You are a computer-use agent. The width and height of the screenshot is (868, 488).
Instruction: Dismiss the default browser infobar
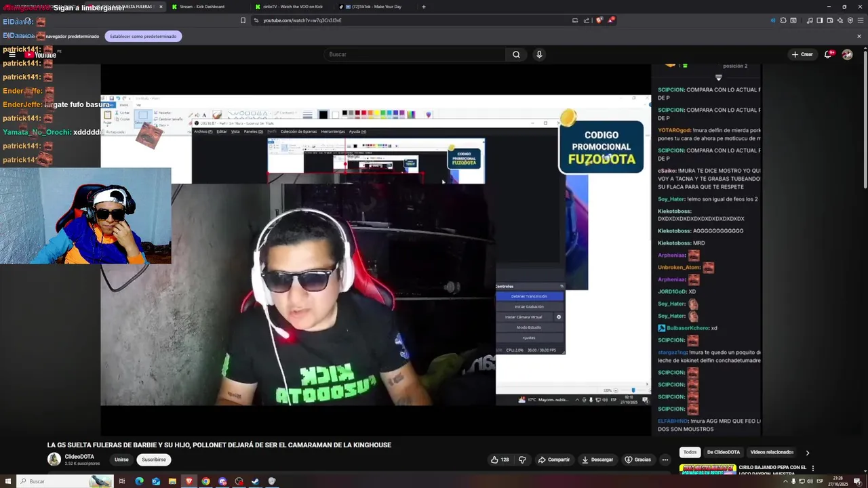(x=859, y=36)
